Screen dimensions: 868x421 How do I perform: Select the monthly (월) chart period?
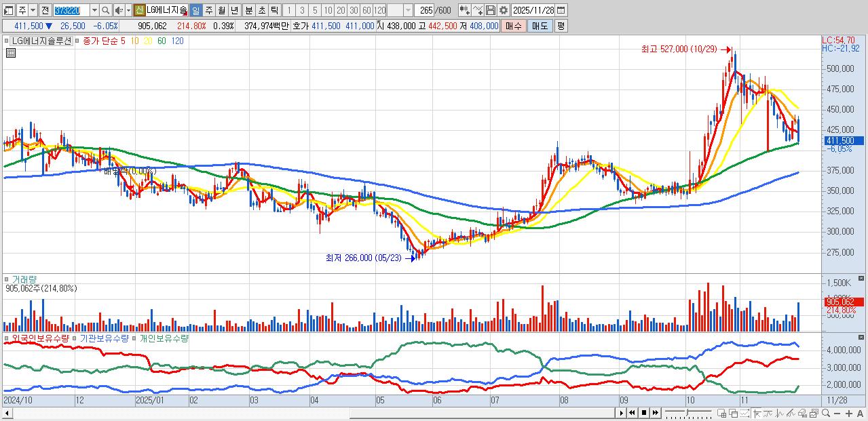pos(221,10)
